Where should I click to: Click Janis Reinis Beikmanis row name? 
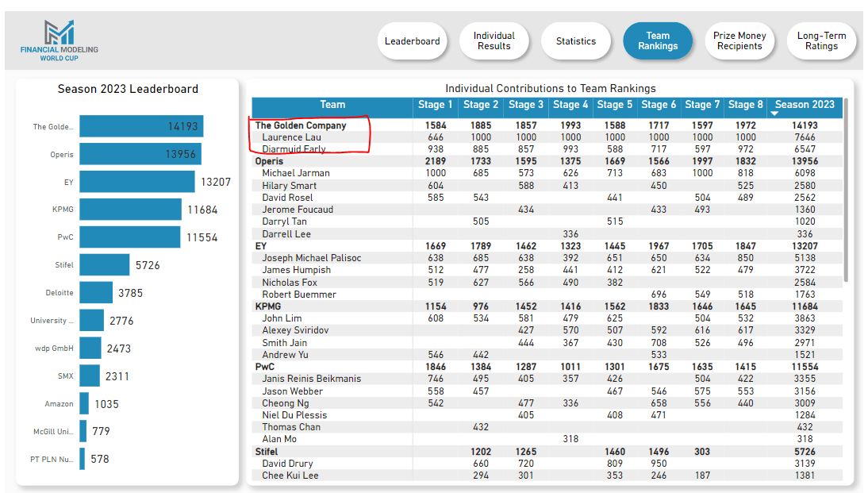(x=311, y=379)
